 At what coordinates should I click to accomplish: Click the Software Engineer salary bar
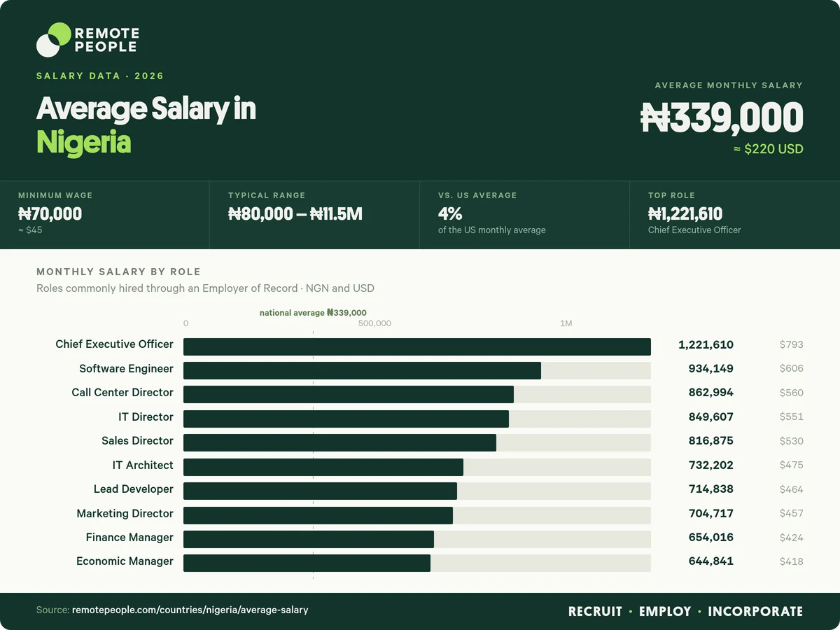click(362, 371)
